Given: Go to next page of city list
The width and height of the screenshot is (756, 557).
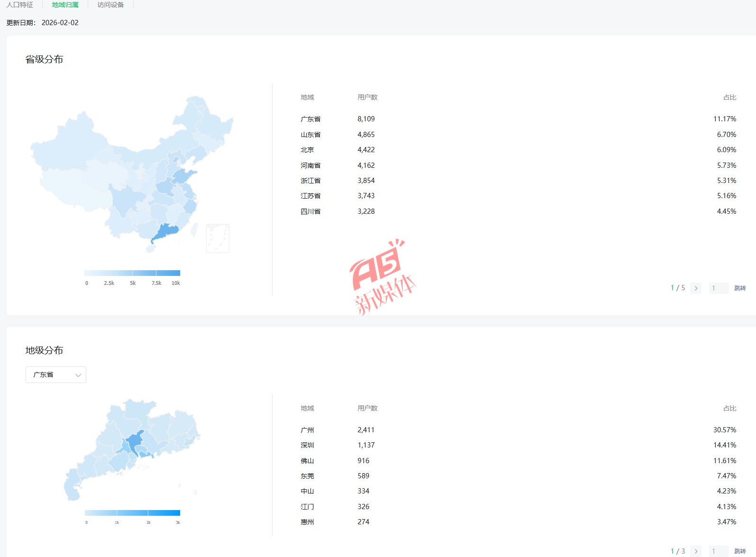Looking at the screenshot, I should click(696, 551).
